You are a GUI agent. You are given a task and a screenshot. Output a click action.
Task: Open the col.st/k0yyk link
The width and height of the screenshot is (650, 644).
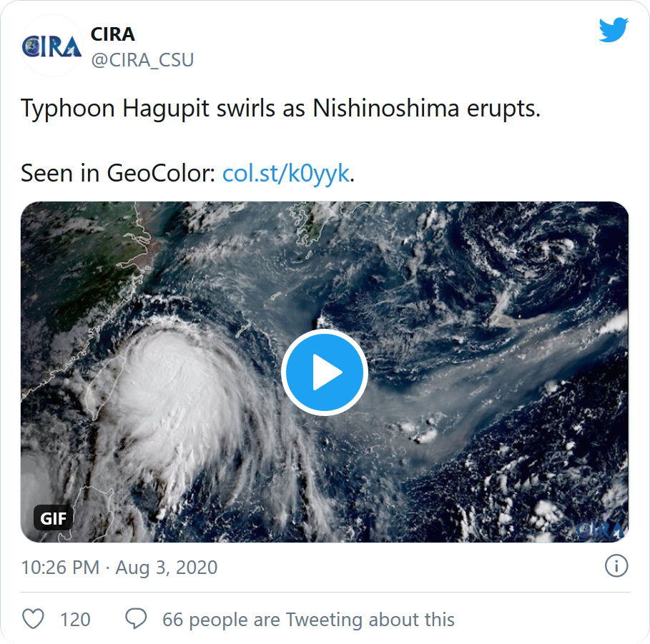click(286, 173)
